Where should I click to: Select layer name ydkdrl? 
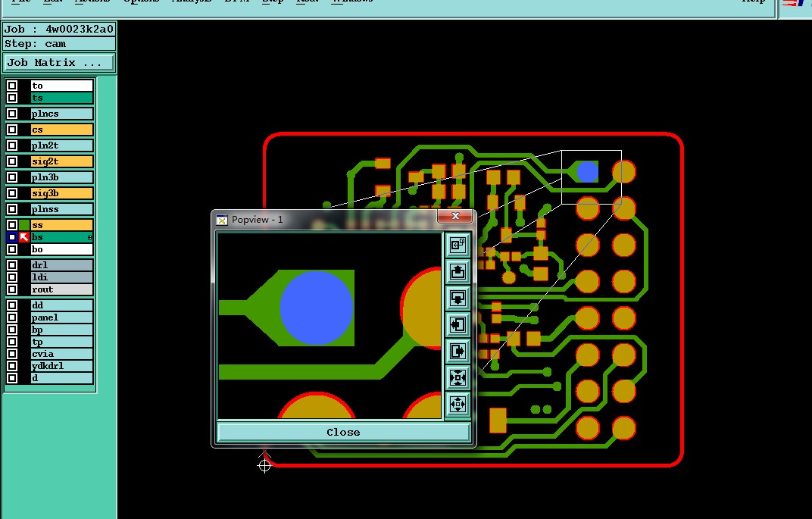(61, 366)
